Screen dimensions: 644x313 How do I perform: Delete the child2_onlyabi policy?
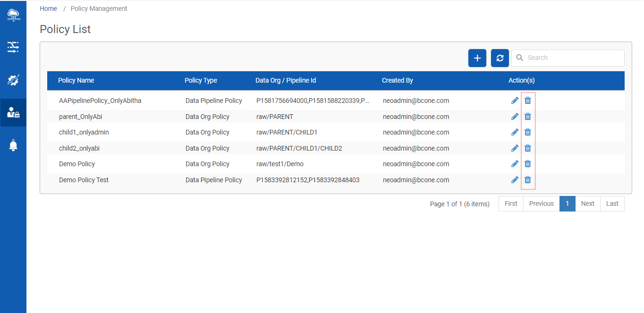pyautogui.click(x=528, y=148)
